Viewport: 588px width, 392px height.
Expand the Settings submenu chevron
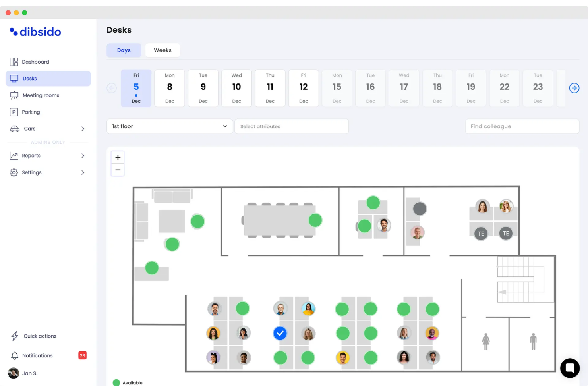tap(83, 172)
